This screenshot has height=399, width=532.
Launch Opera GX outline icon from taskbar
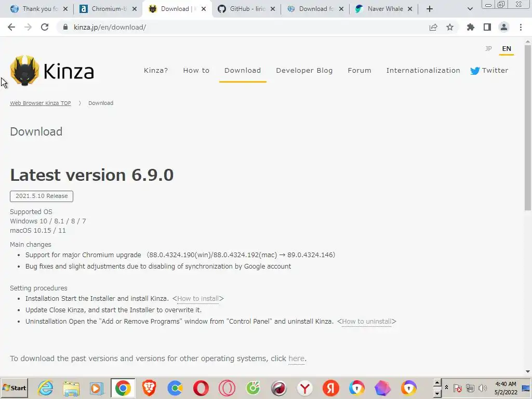(x=227, y=388)
